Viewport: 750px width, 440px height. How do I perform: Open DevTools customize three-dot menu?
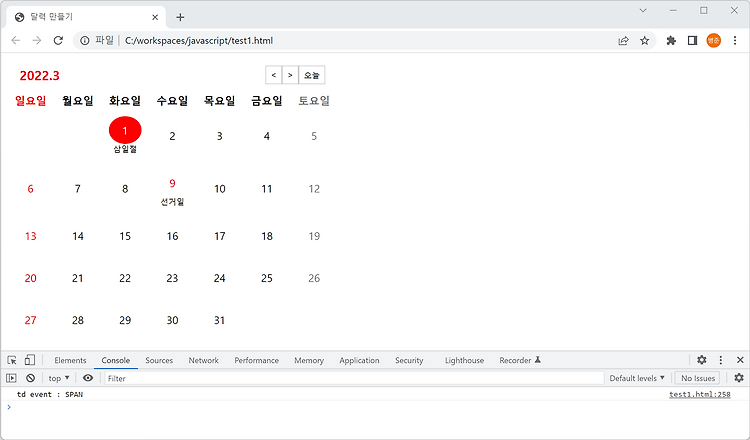(721, 360)
